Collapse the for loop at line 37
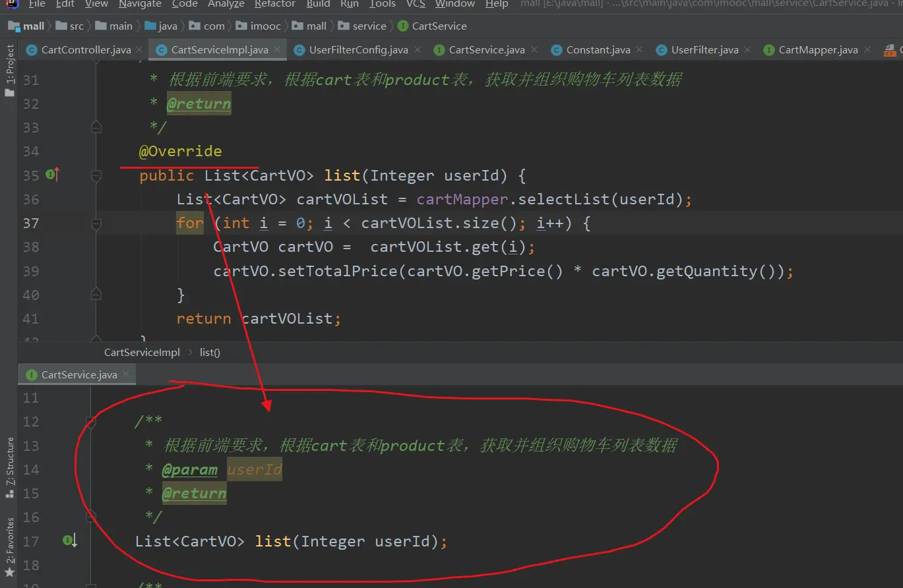Image resolution: width=903 pixels, height=588 pixels. click(96, 223)
